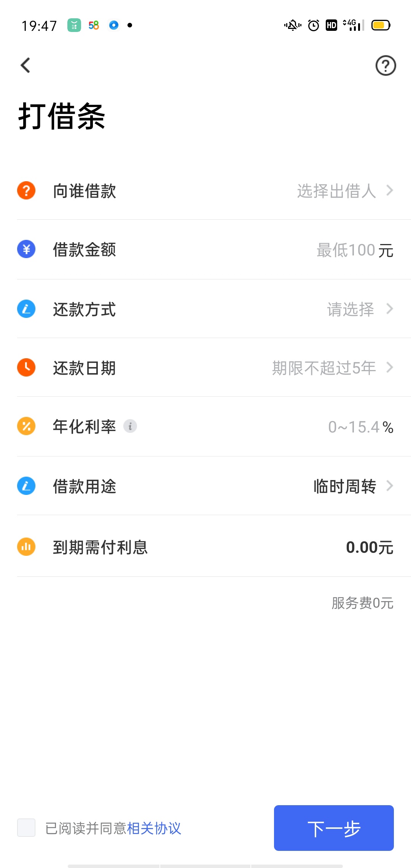Expand 选择出借人 lender chooser
Viewport: 411px width, 868px height.
tap(345, 190)
